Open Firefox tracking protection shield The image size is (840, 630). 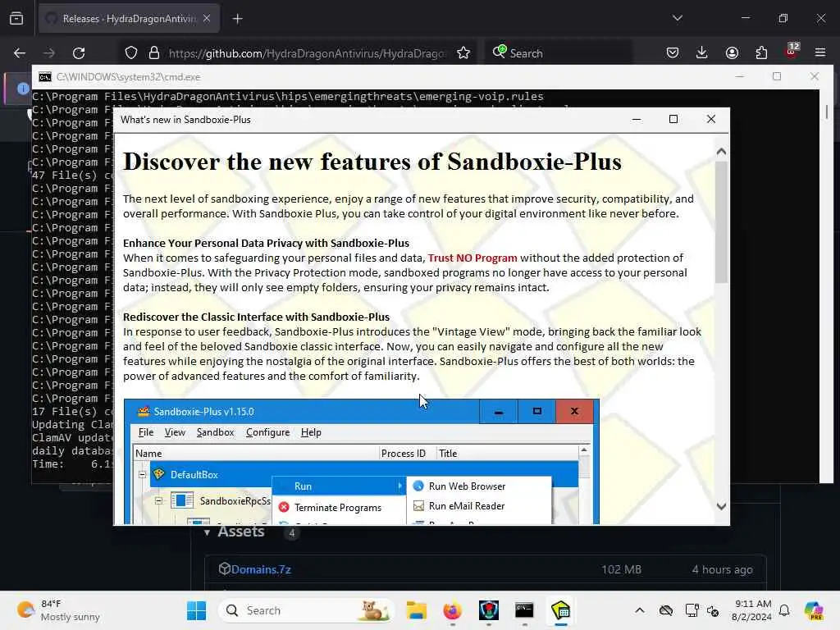pos(131,53)
